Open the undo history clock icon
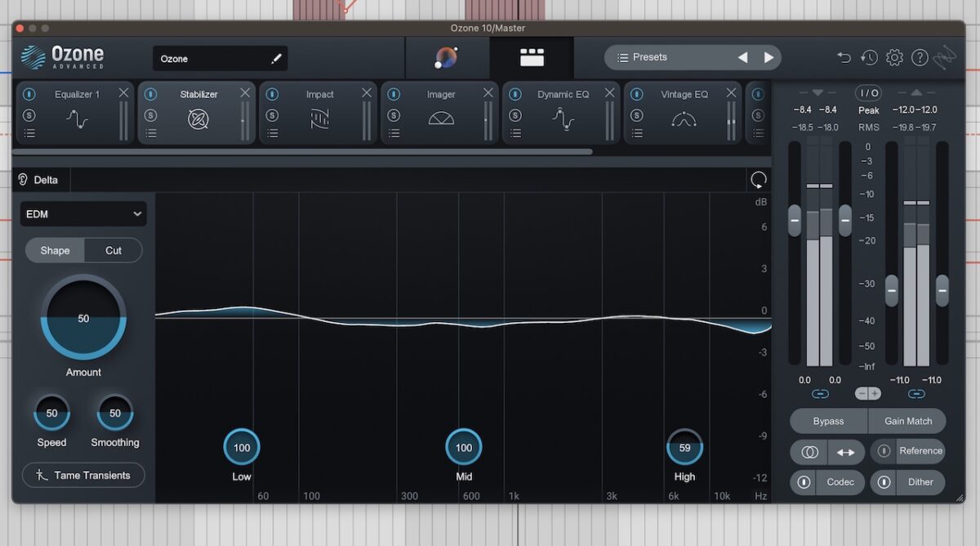The height and width of the screenshot is (546, 980). [x=869, y=57]
